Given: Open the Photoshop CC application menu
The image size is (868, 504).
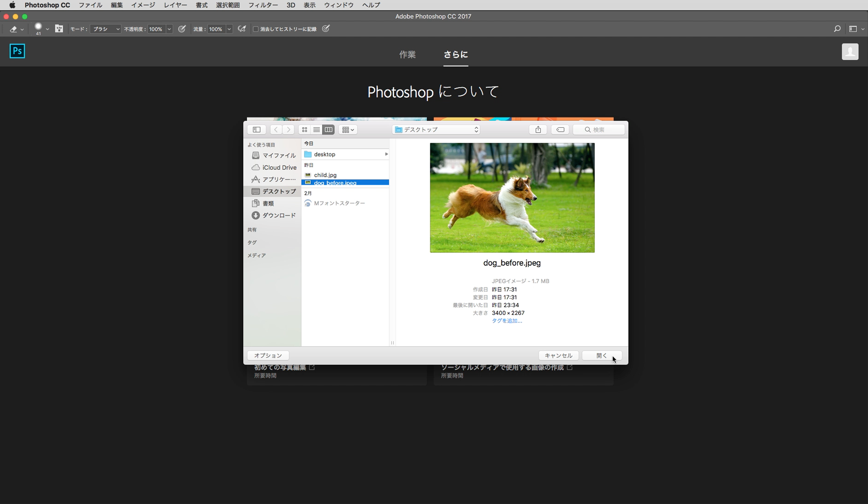Looking at the screenshot, I should [47, 5].
